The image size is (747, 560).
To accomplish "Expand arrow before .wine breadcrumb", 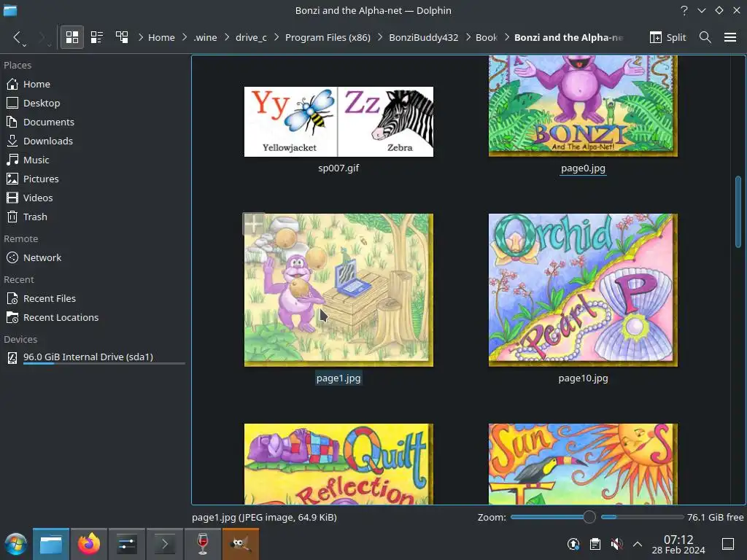I will 185,37.
